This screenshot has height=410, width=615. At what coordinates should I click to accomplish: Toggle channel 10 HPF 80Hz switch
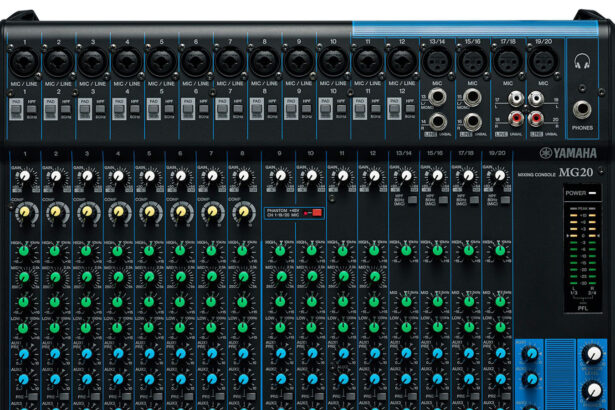341,109
